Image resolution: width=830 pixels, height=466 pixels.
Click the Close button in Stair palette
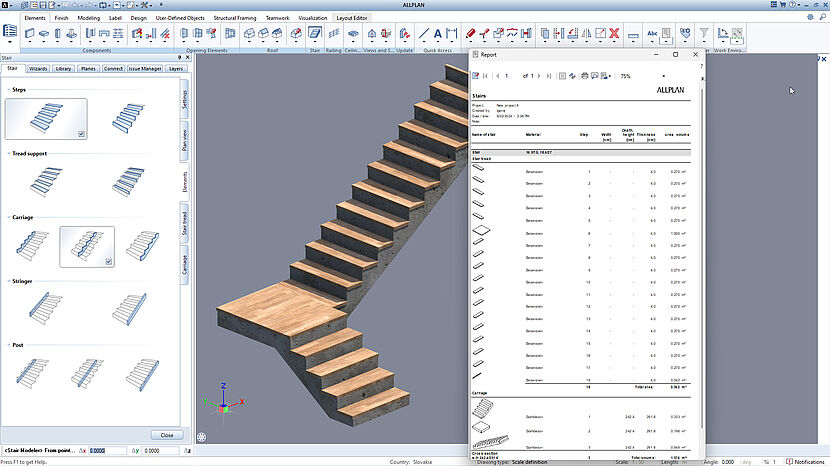[x=166, y=435]
